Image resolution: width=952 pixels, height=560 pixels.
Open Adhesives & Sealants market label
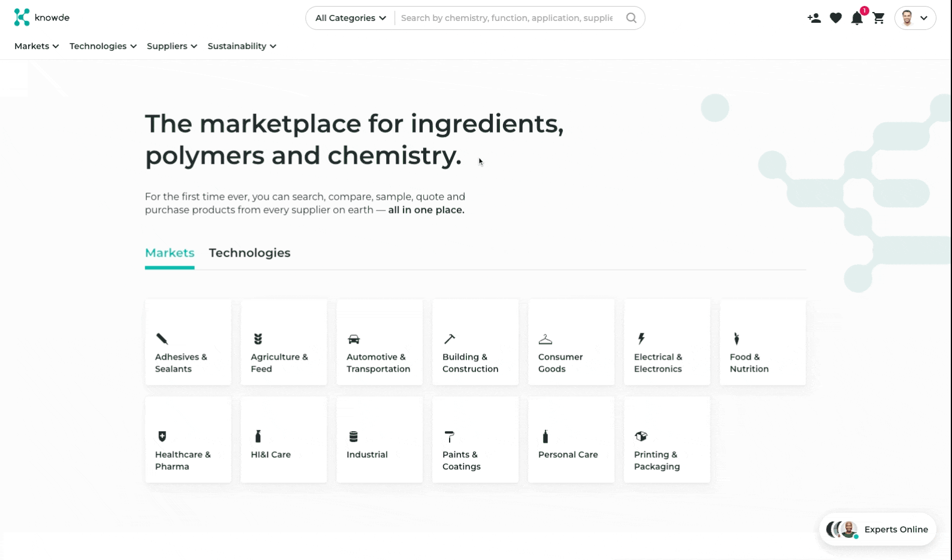point(181,363)
